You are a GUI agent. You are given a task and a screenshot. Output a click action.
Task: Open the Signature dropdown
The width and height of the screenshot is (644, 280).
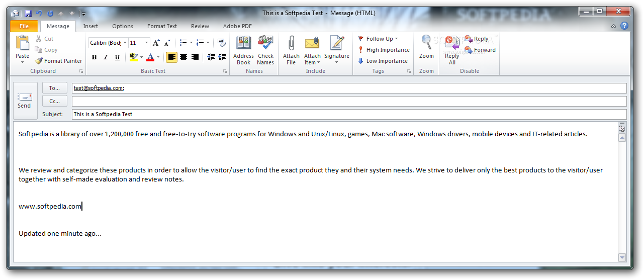337,50
